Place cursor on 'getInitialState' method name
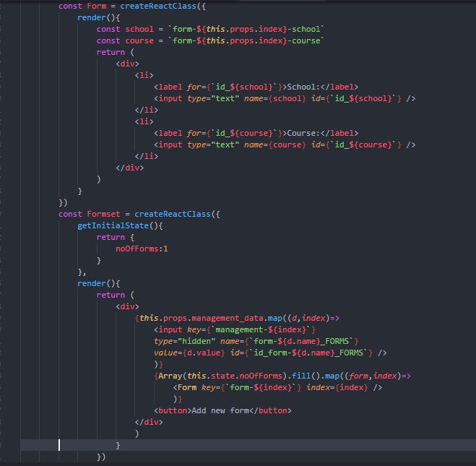The width and height of the screenshot is (476, 466). (111, 225)
